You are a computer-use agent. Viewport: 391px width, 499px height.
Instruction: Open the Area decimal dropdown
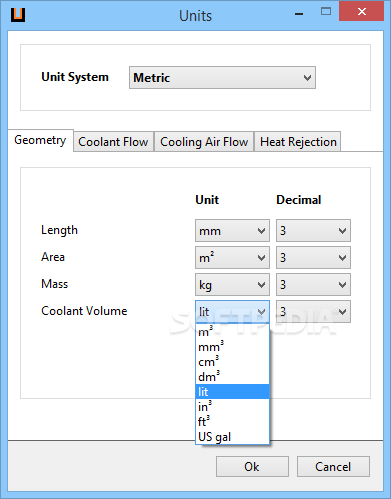click(313, 257)
